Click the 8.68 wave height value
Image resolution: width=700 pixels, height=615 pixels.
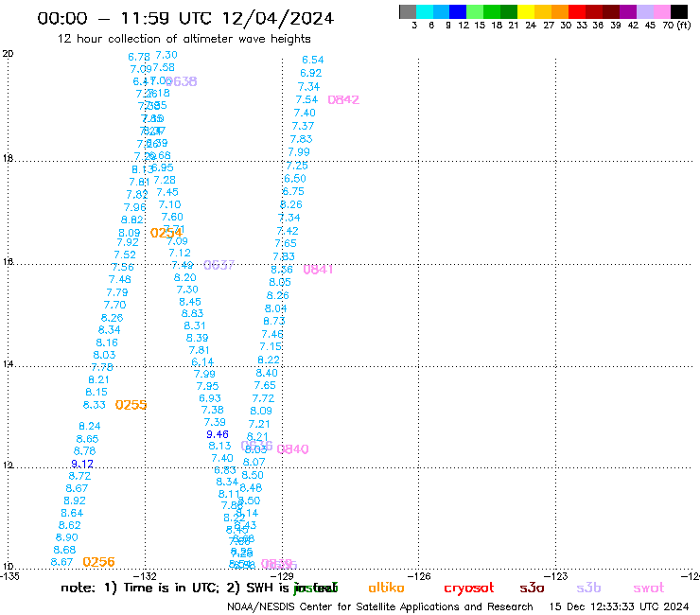click(64, 550)
